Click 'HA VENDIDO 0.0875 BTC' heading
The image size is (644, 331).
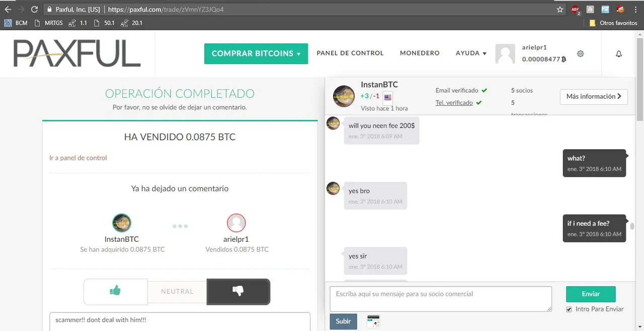click(180, 137)
